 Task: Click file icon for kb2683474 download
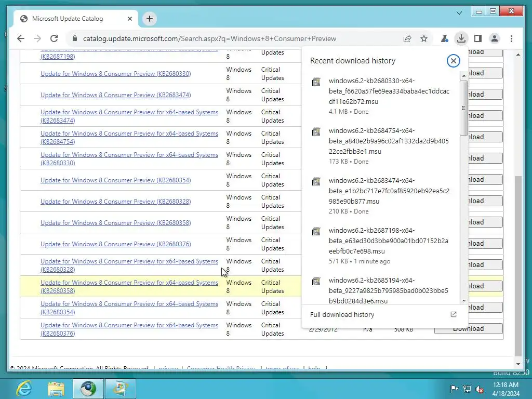point(316,181)
